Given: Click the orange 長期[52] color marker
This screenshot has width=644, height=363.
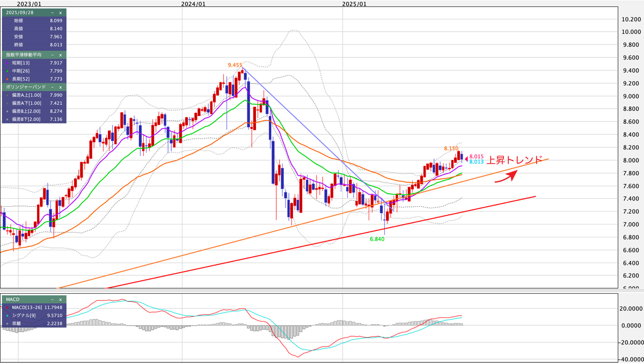Looking at the screenshot, I should pos(6,78).
